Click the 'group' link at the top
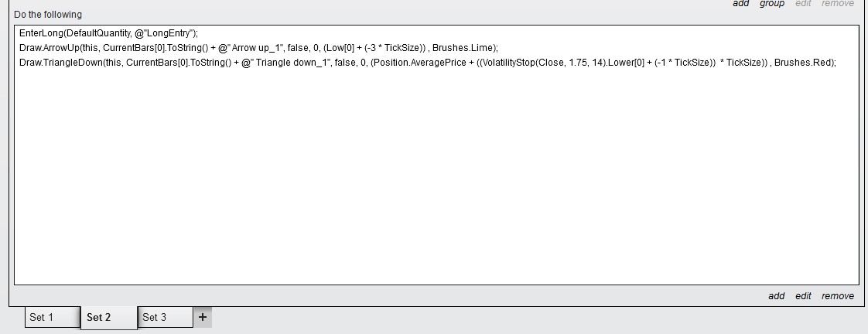 tap(772, 4)
